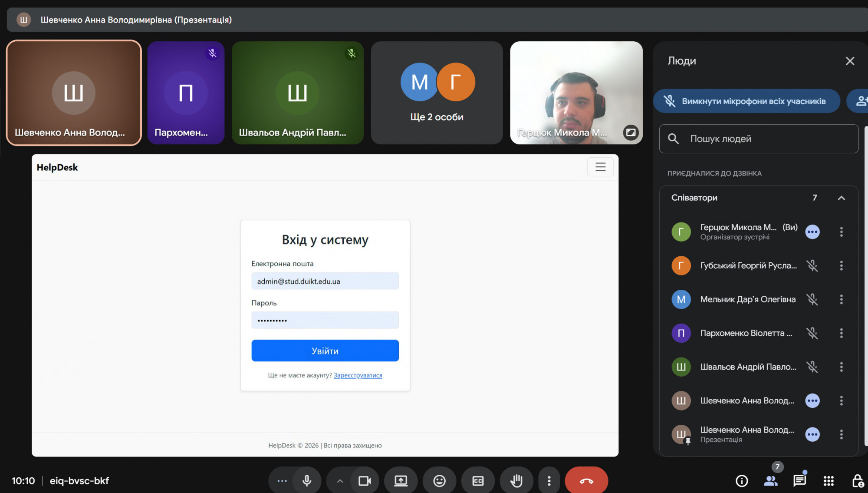
Task: Collapse the Співавтори participants section
Action: pyautogui.click(x=841, y=198)
